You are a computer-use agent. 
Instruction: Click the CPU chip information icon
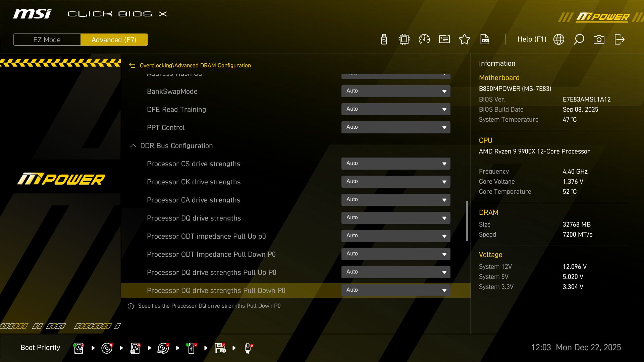pyautogui.click(x=404, y=40)
